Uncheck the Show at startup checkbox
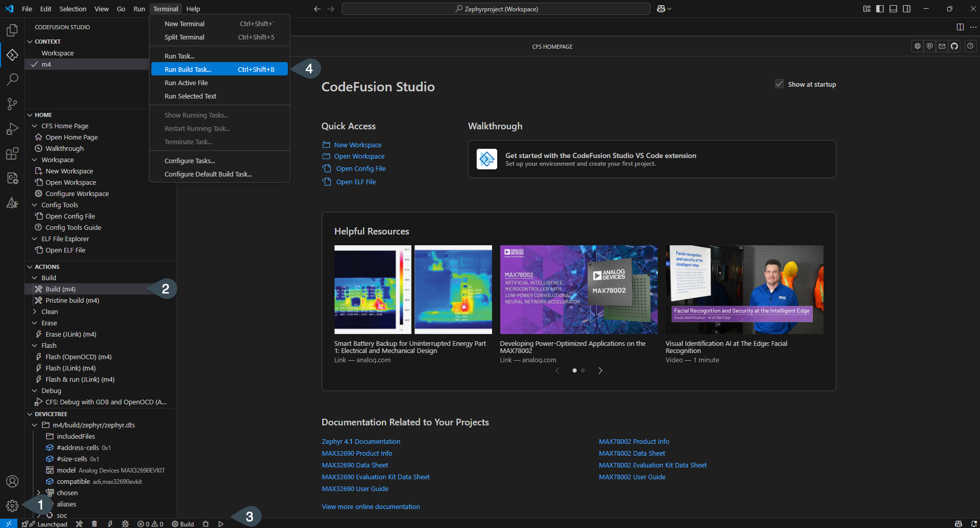Screen dimensions: 980x528 (779, 84)
